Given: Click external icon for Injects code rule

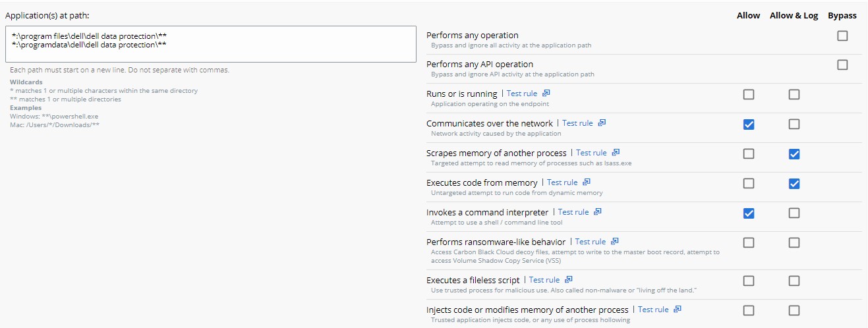Looking at the screenshot, I should tap(678, 310).
